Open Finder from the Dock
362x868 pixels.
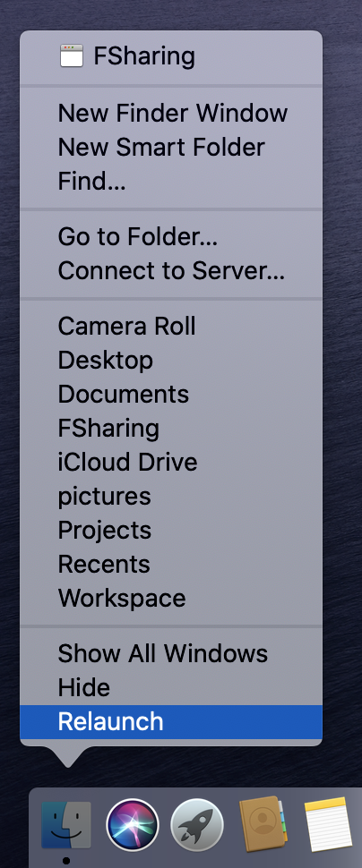66,825
